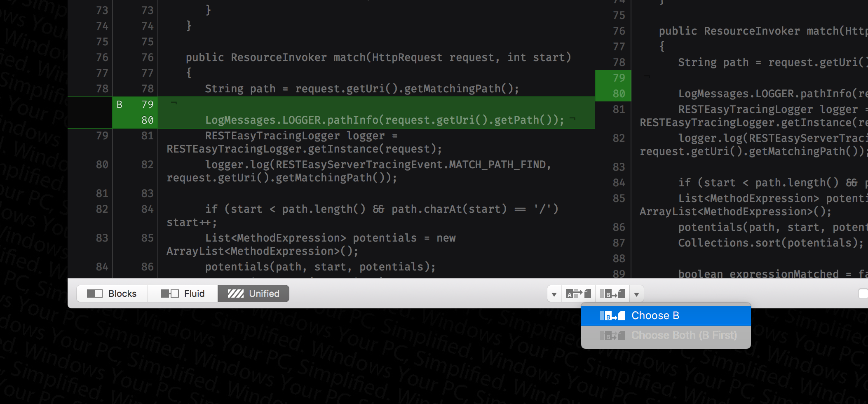Switch to the Fluid view layout

tap(182, 294)
